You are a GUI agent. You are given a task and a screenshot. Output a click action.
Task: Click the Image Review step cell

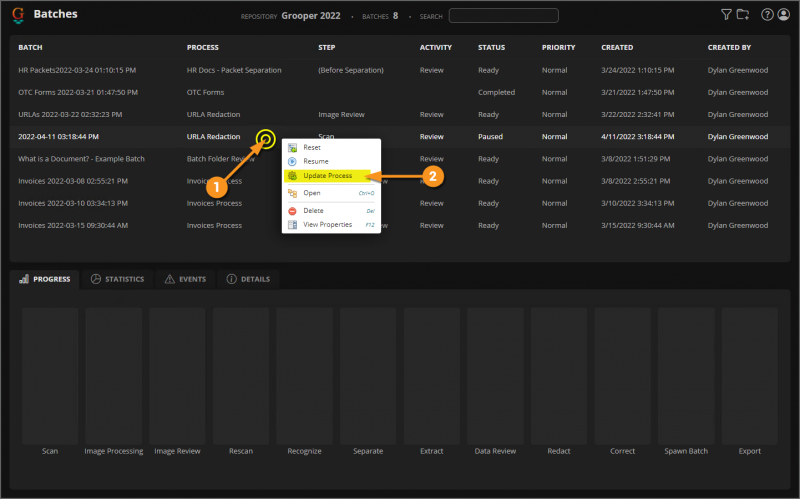coord(341,115)
